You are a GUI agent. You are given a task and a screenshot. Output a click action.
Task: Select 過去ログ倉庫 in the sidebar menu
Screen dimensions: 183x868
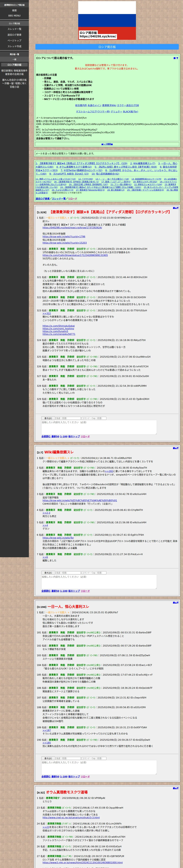click(14, 35)
